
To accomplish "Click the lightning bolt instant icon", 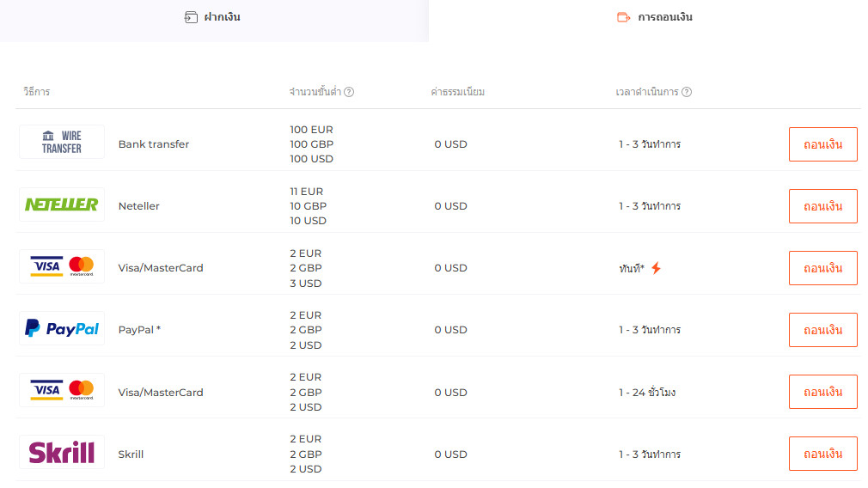I will [656, 268].
